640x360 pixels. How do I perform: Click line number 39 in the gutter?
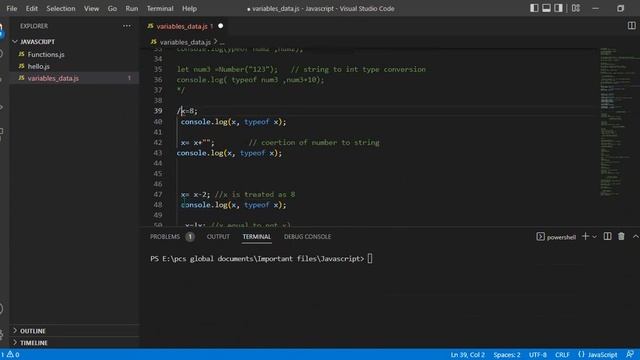pos(158,111)
